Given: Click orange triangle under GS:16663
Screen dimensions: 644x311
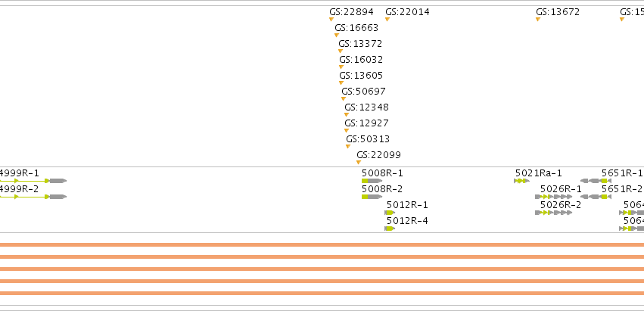Looking at the screenshot, I should [337, 36].
